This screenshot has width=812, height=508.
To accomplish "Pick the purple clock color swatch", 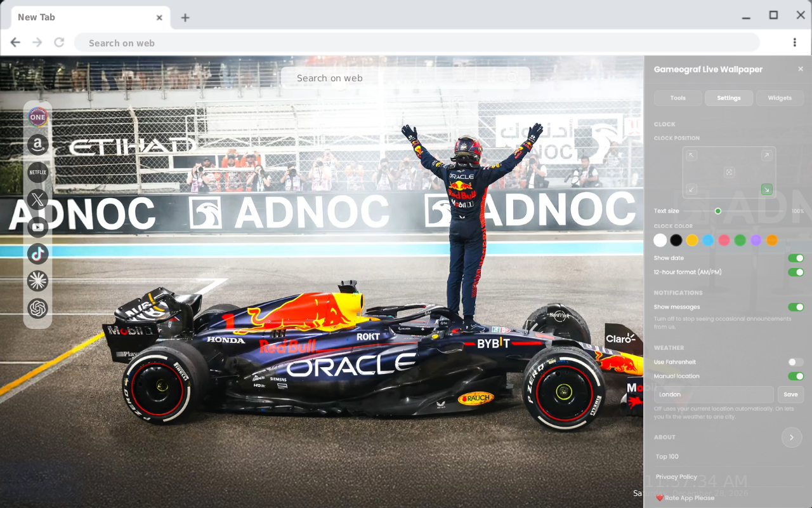I will 756,240.
